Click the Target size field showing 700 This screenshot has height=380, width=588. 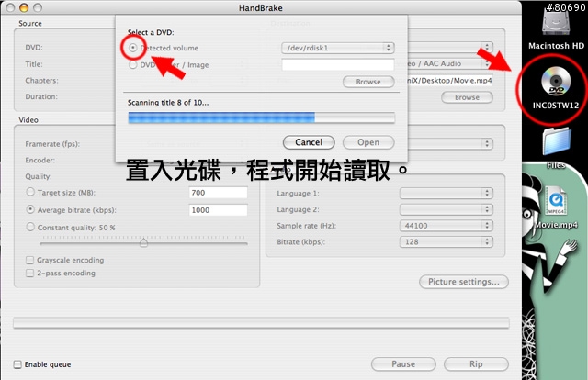[x=218, y=193]
